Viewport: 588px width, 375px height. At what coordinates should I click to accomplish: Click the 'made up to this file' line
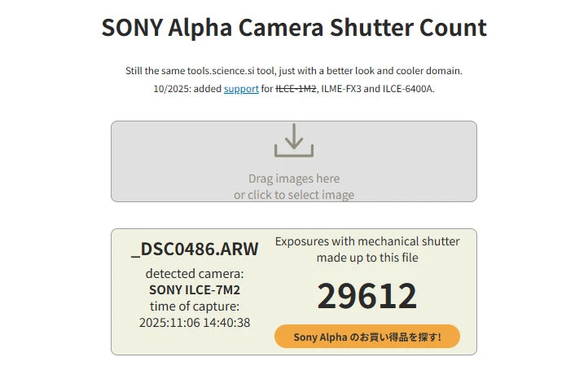367,258
